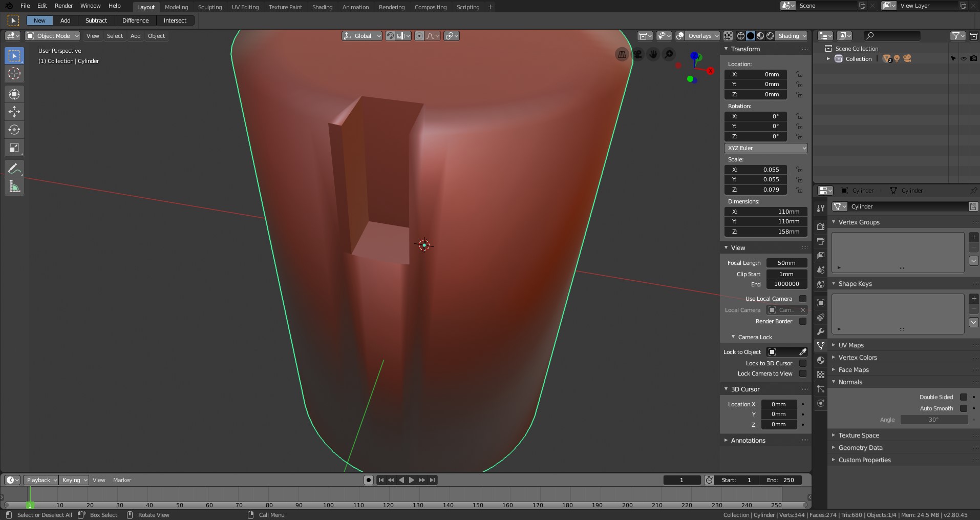The image size is (980, 520).
Task: Add a new vertex group
Action: pyautogui.click(x=974, y=237)
